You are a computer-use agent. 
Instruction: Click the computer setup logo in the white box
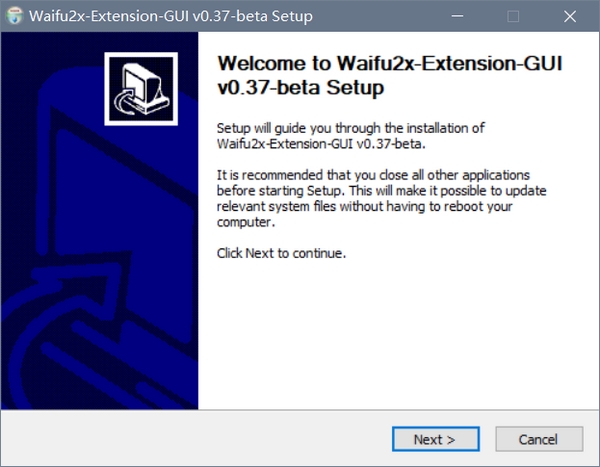point(141,90)
